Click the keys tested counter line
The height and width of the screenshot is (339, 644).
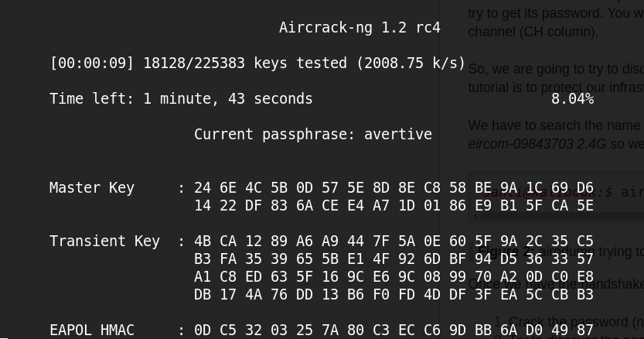(x=257, y=63)
